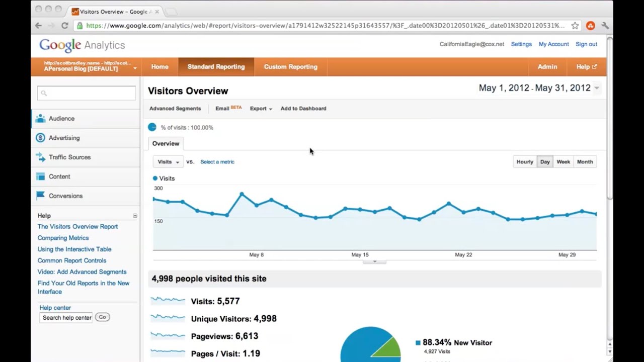Click the Help center link

(55, 308)
